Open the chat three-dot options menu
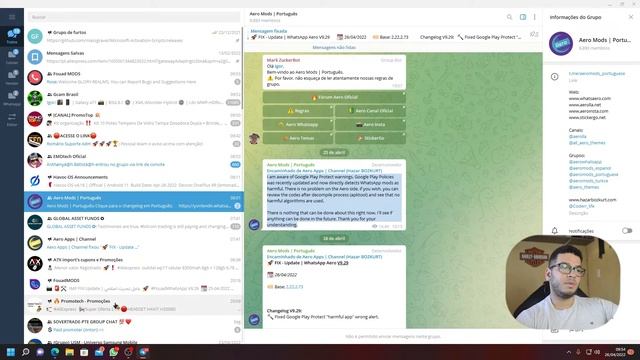Image resolution: width=640 pixels, height=360 pixels. point(535,17)
